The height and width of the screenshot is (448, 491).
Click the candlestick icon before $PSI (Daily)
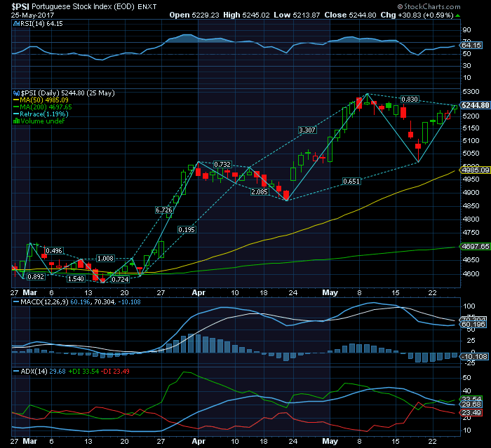click(x=16, y=93)
